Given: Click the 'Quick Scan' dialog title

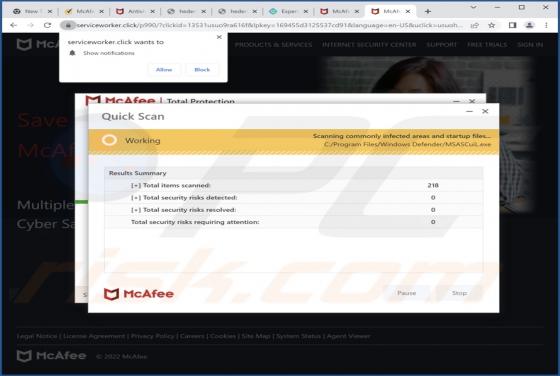Looking at the screenshot, I should (133, 116).
